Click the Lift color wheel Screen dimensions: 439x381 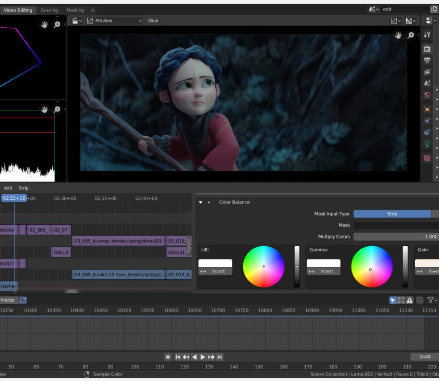click(x=263, y=266)
